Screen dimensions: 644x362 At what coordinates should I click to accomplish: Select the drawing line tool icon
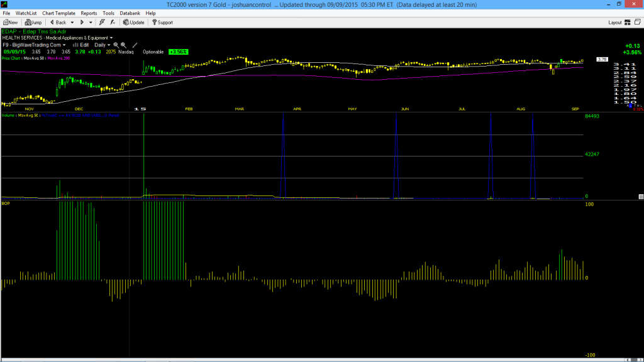135,45
